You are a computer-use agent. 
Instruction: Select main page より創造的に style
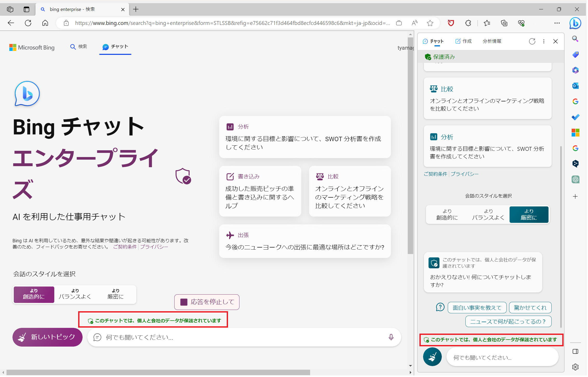[x=34, y=295]
